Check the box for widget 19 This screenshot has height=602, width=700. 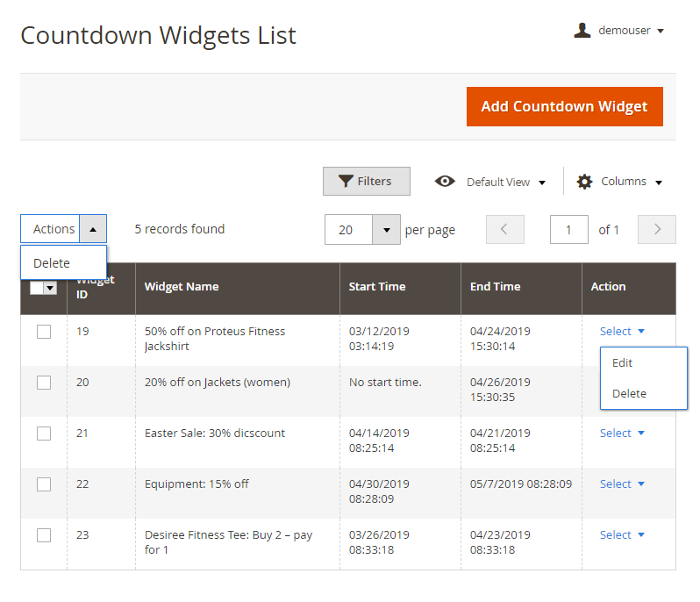[44, 332]
